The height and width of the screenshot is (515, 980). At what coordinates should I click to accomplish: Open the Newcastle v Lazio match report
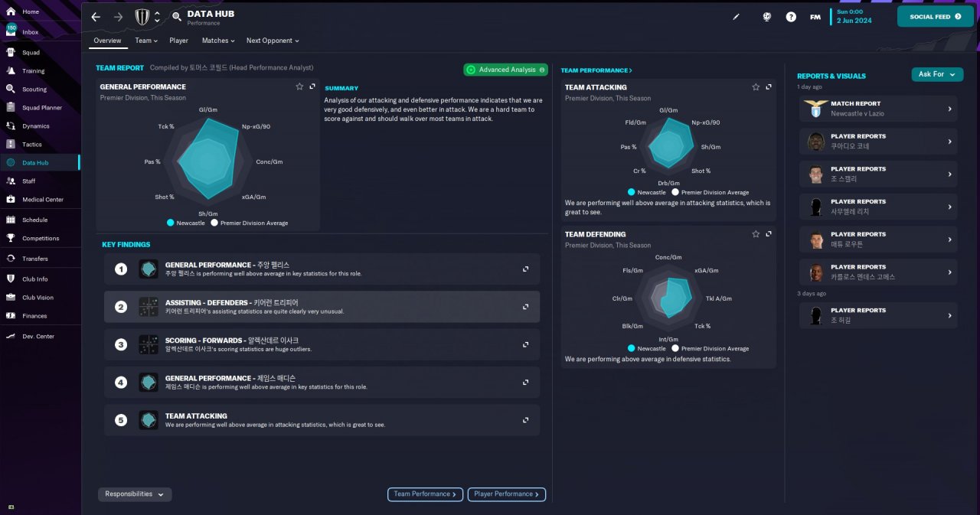point(878,109)
